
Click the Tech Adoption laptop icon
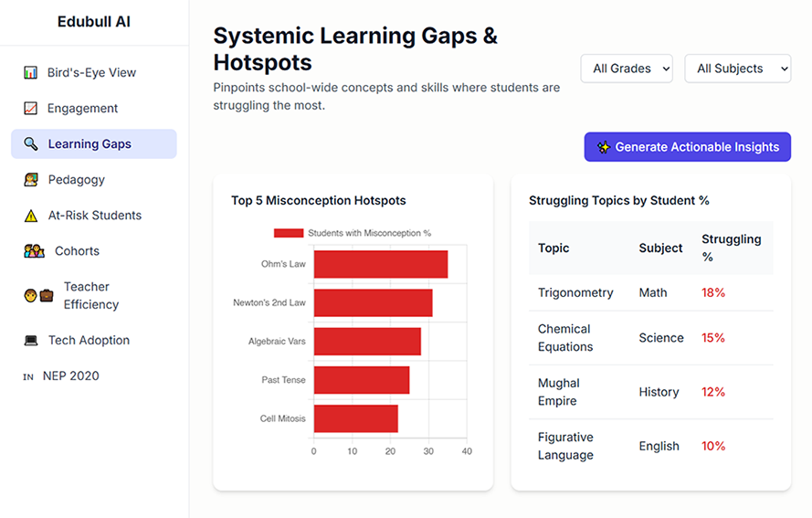[31, 341]
